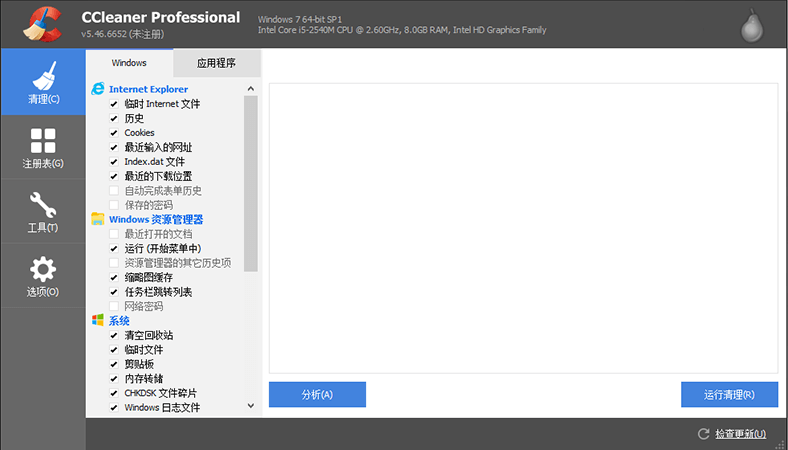Enable 自动完成表单历史 checkbox

click(x=114, y=191)
